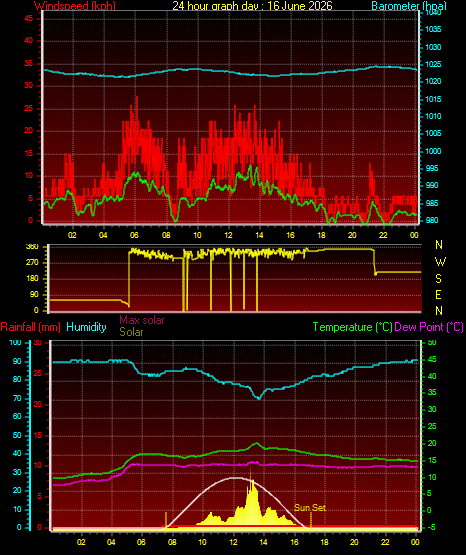This screenshot has height=555, width=466.
Task: Select the 'Temperature (°C)' legend label
Action: point(352,327)
